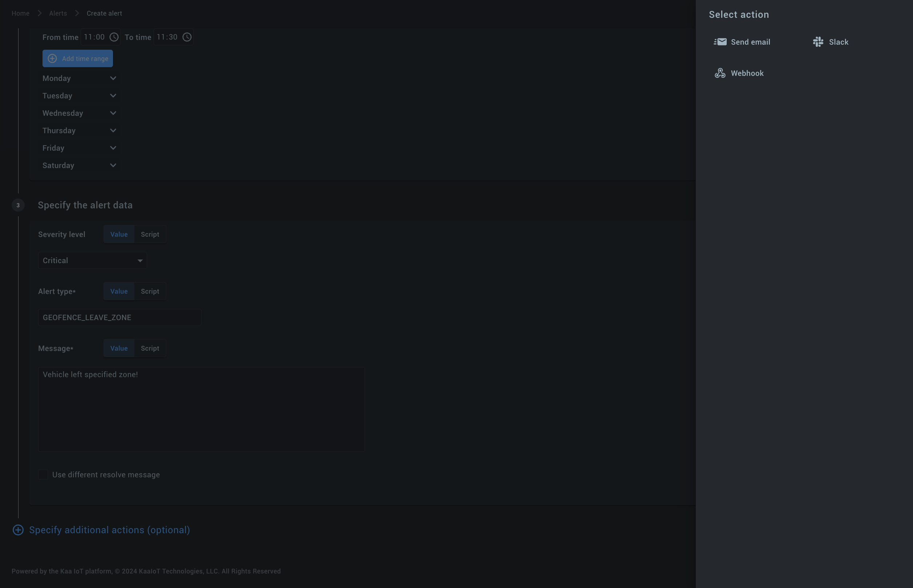This screenshot has width=913, height=588.
Task: Select Value mode for Alert type
Action: 119,291
